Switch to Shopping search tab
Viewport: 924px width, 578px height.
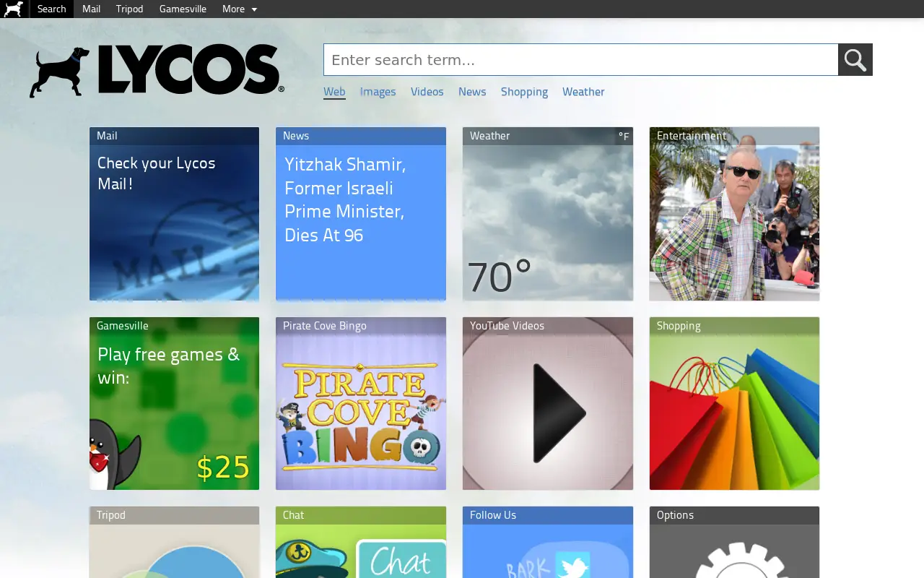[524, 92]
